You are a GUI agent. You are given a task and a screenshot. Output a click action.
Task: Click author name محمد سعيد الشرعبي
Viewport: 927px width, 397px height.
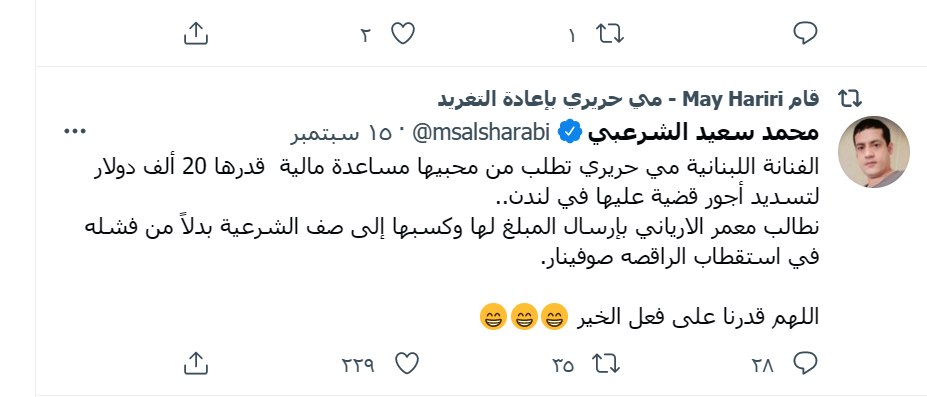pos(703,132)
